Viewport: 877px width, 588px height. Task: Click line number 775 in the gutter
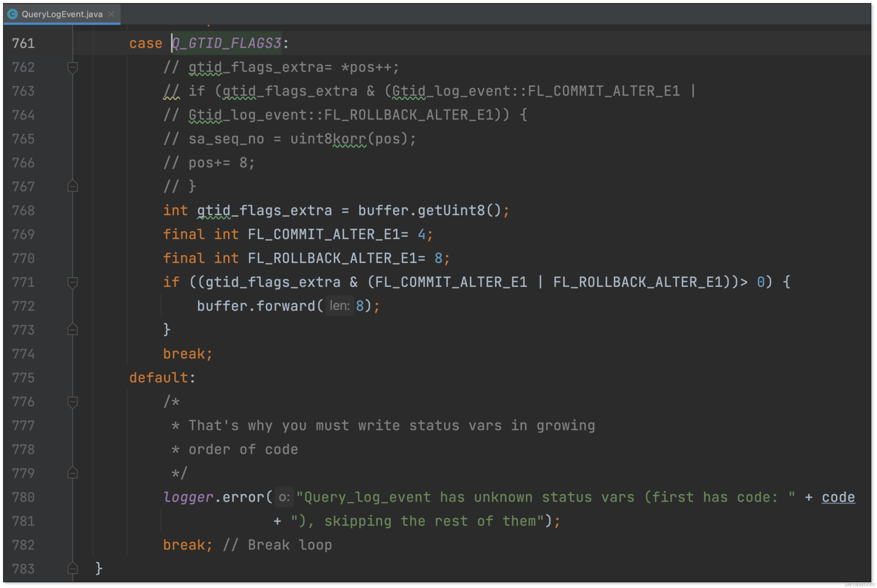23,378
